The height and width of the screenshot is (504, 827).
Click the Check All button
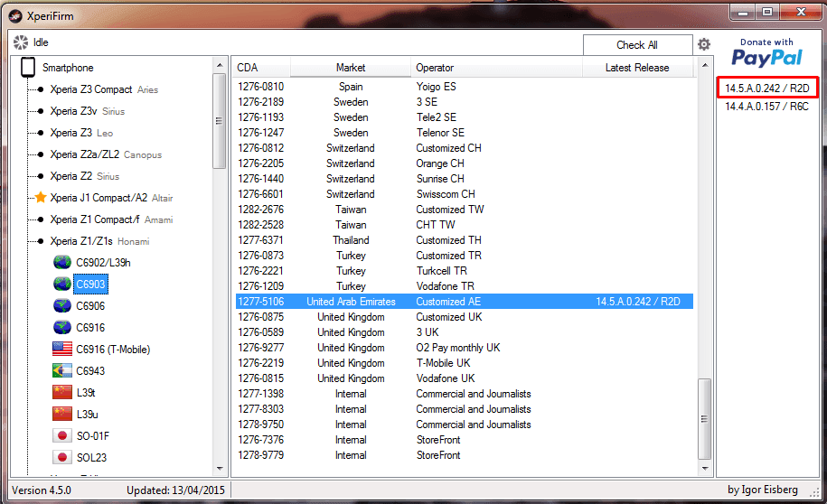coord(637,45)
